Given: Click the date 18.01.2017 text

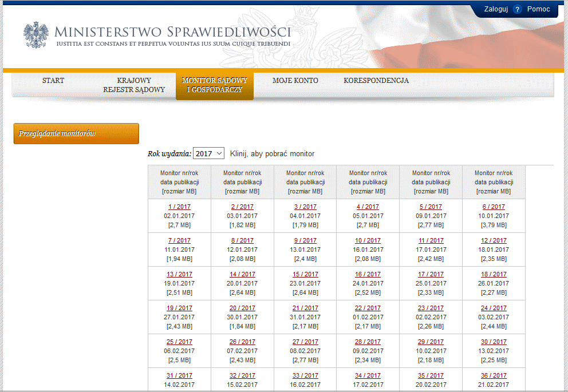Looking at the screenshot, I should [x=494, y=250].
